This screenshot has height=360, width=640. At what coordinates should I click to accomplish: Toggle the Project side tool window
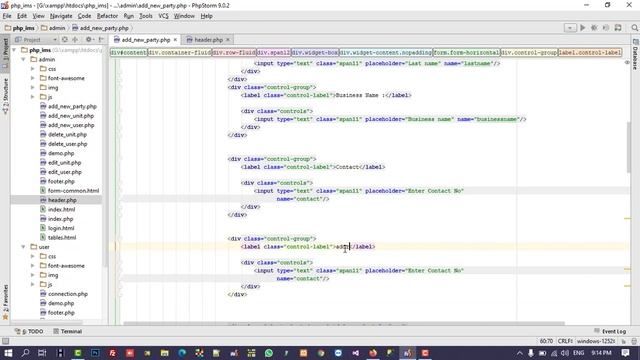click(x=5, y=53)
